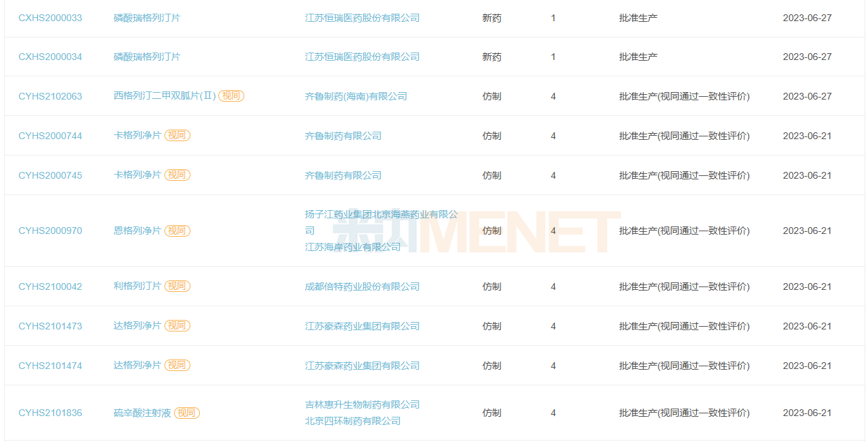Screen dimensions: 868x442
Task: Select class number 4 in CYHS2000745 row
Action: [553, 175]
